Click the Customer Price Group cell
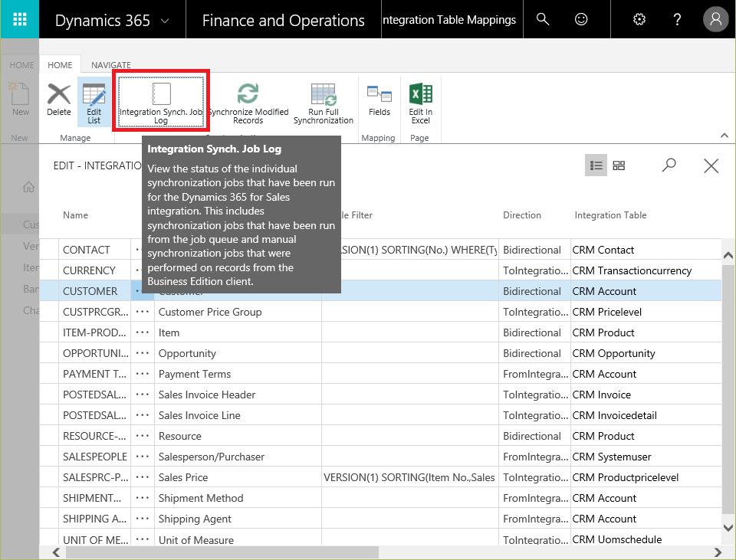 pyautogui.click(x=238, y=312)
